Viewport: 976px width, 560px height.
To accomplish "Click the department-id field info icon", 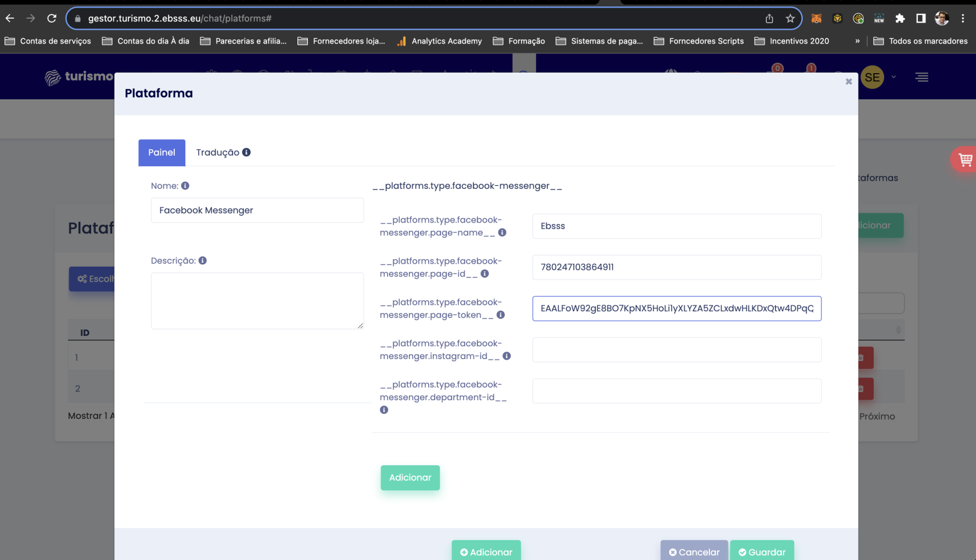I will tap(384, 410).
